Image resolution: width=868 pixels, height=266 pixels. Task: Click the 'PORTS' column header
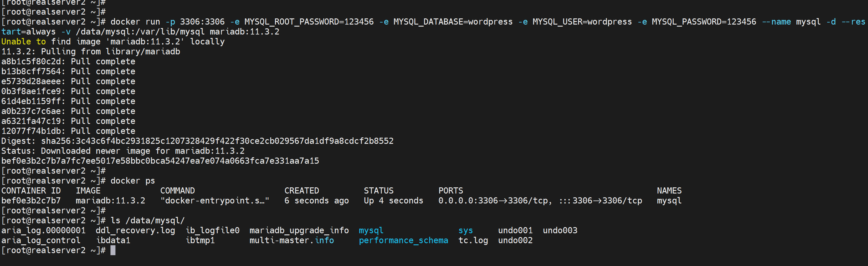450,191
